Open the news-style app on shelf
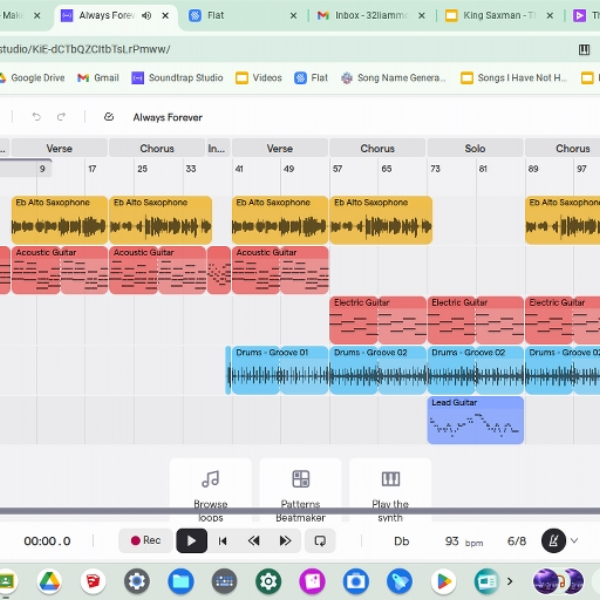Image resolution: width=600 pixels, height=600 pixels. [x=487, y=581]
